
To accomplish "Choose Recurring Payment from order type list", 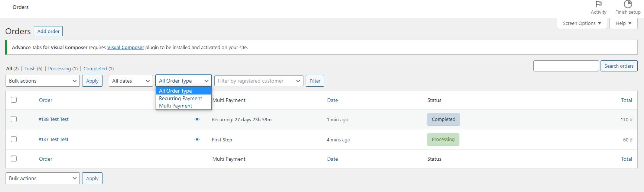I will 180,98.
